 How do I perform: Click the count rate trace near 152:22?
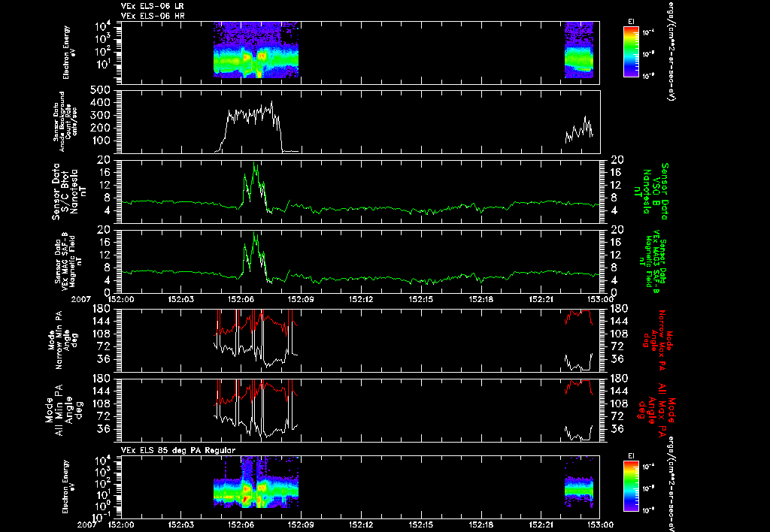pos(580,131)
